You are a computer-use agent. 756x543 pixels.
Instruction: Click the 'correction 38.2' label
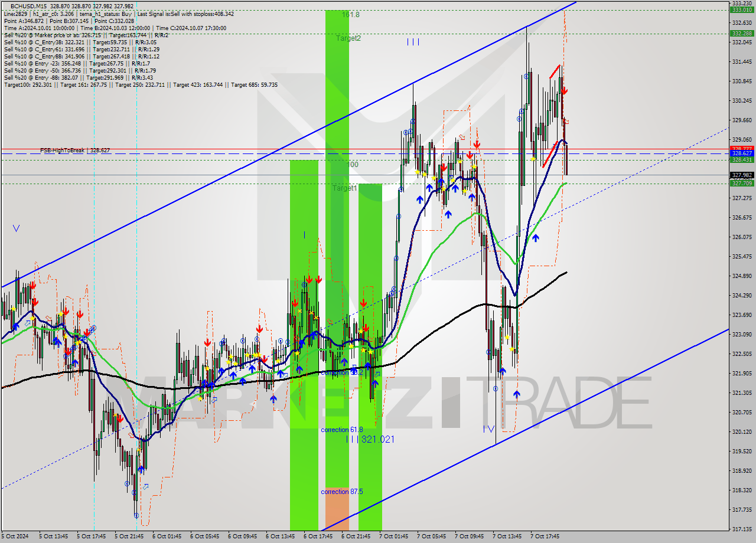point(341,372)
